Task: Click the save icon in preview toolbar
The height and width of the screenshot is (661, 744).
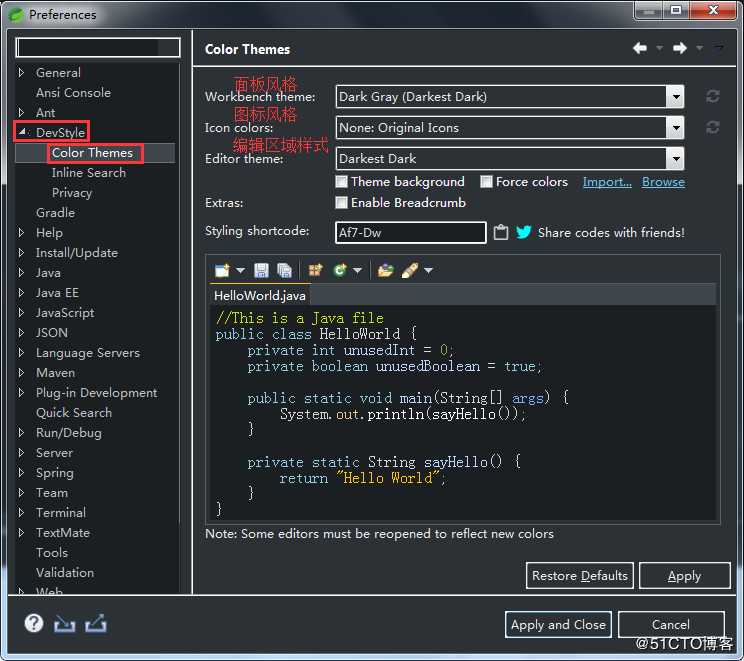Action: tap(261, 270)
